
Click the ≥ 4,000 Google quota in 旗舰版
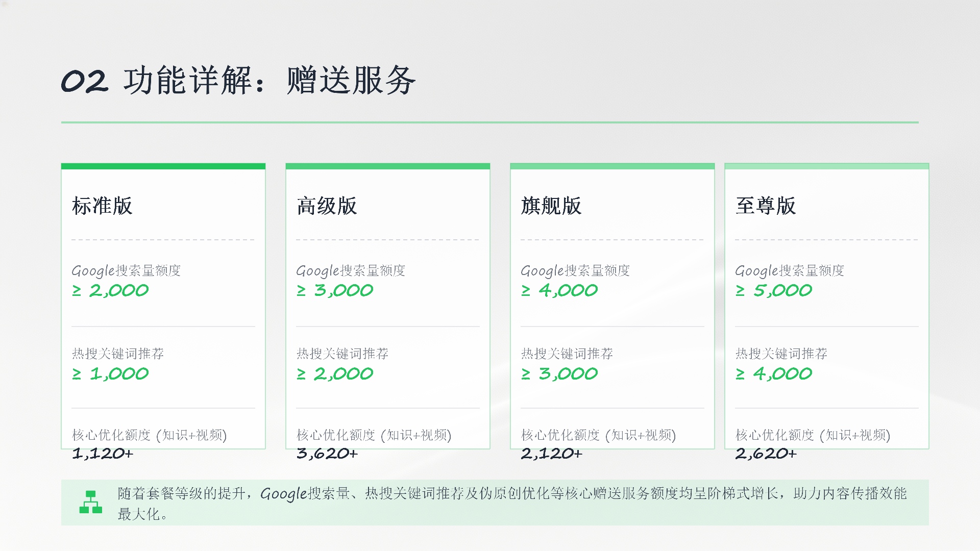(559, 290)
